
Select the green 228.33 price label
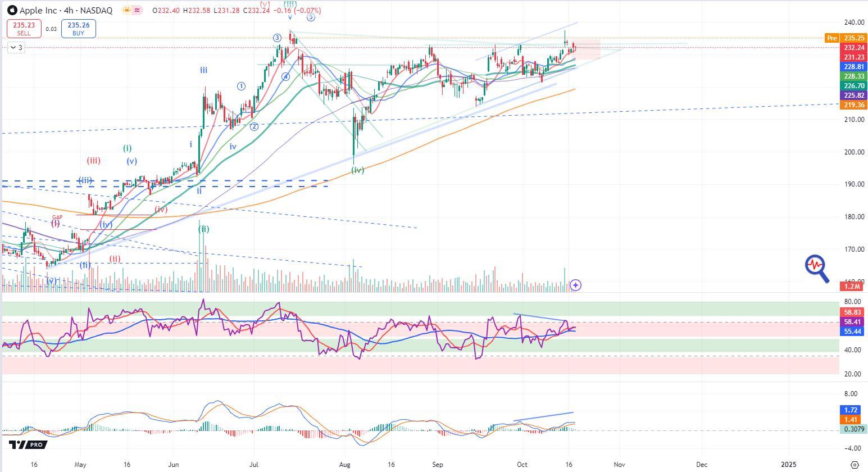tap(854, 76)
